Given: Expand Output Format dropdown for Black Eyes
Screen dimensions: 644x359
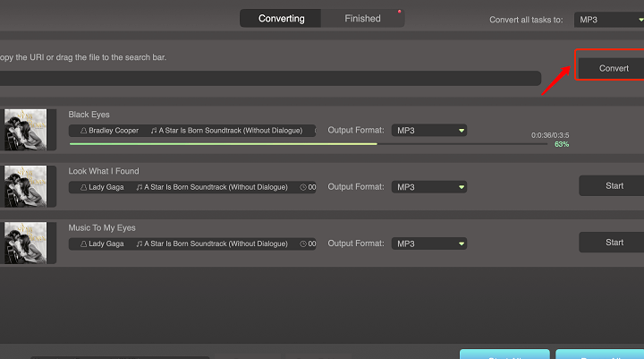Looking at the screenshot, I should click(429, 131).
